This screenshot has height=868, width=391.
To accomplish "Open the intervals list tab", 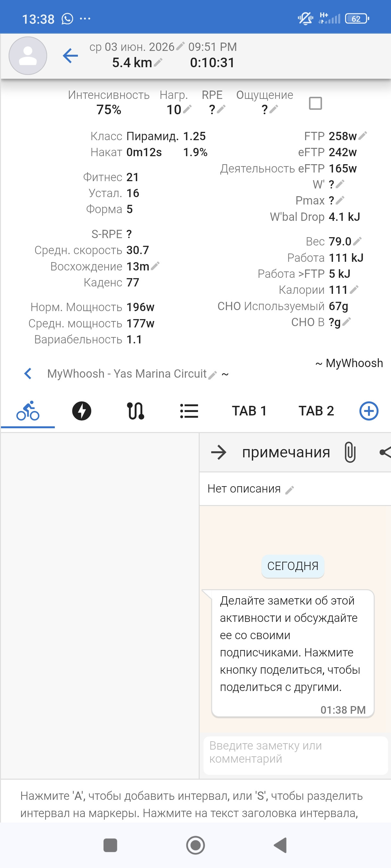I will [x=189, y=411].
